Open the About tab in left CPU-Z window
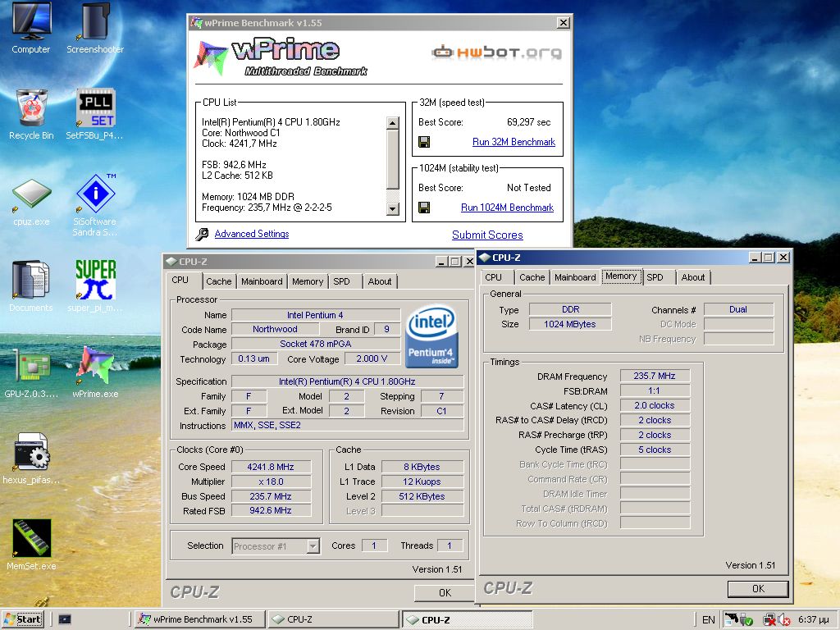The image size is (840, 630). pos(379,281)
